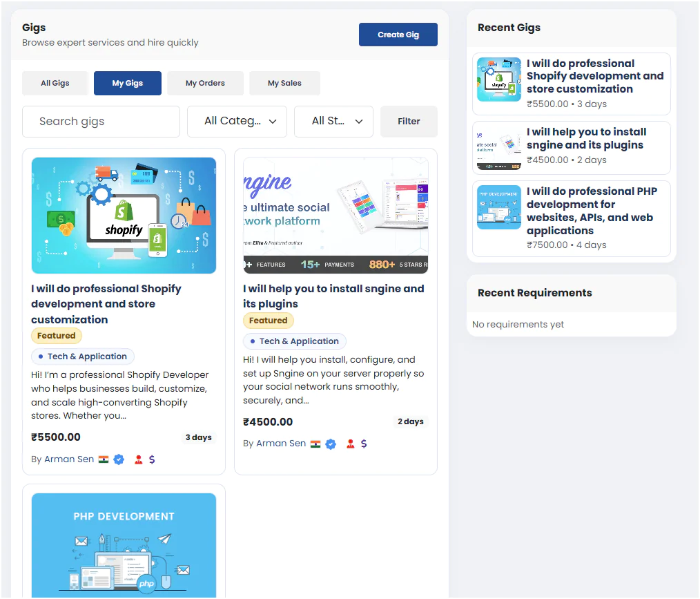Focus the Search gigs input field
Image resolution: width=700 pixels, height=599 pixels.
tap(101, 122)
